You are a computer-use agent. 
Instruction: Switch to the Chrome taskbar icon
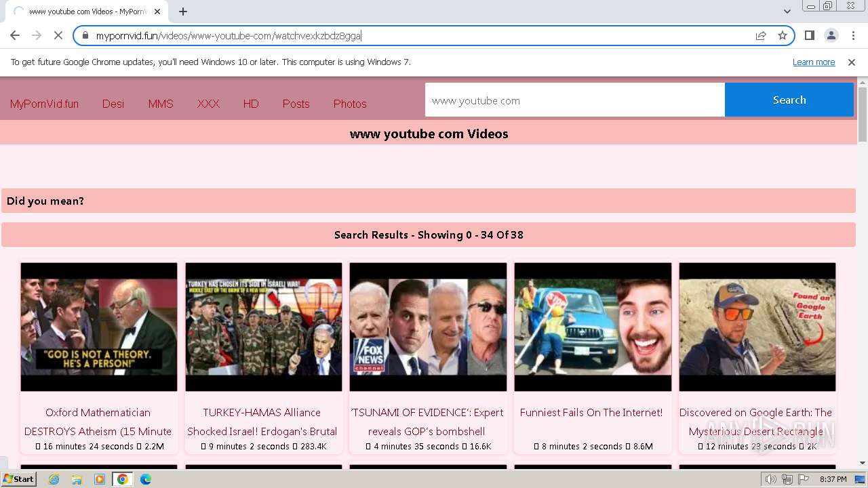(x=122, y=479)
